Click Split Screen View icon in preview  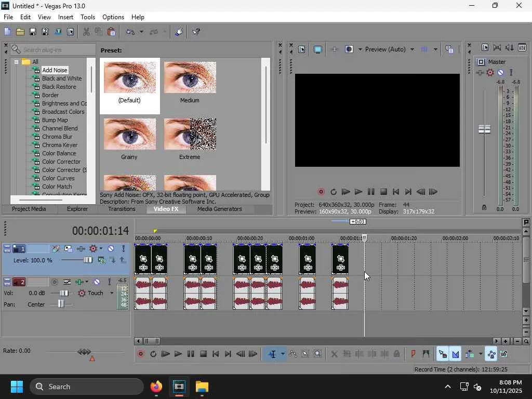[x=350, y=49]
